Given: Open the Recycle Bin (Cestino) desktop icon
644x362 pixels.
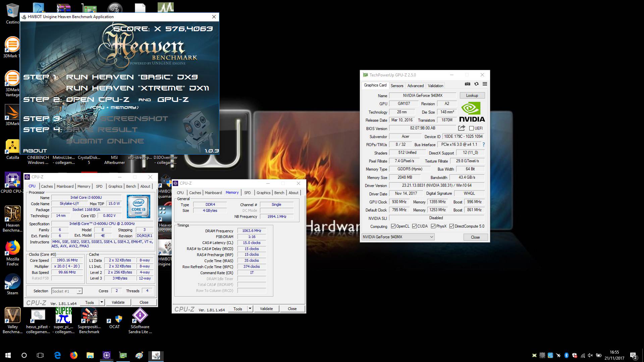Looking at the screenshot, I should tap(12, 14).
